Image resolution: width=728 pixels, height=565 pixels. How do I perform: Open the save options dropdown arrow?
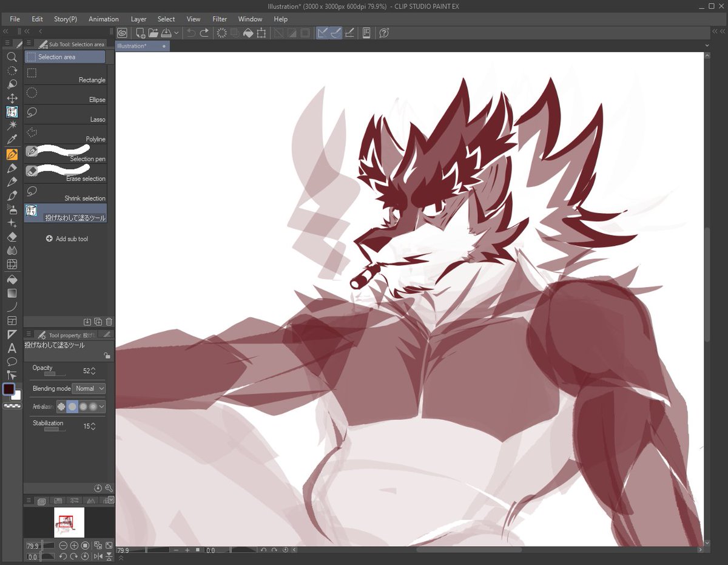[177, 33]
